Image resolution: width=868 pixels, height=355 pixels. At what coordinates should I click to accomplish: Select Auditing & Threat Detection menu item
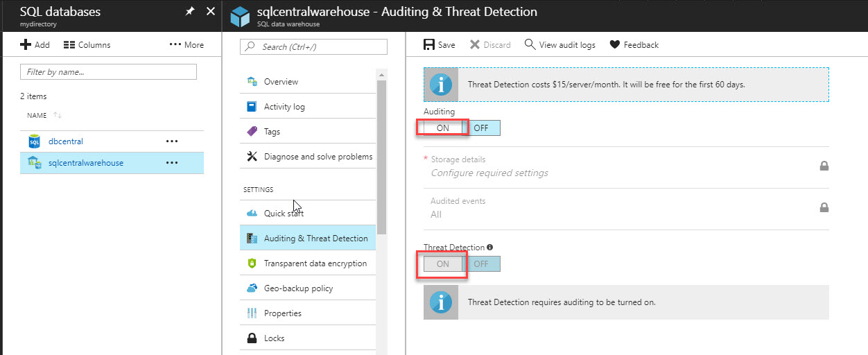coord(308,239)
